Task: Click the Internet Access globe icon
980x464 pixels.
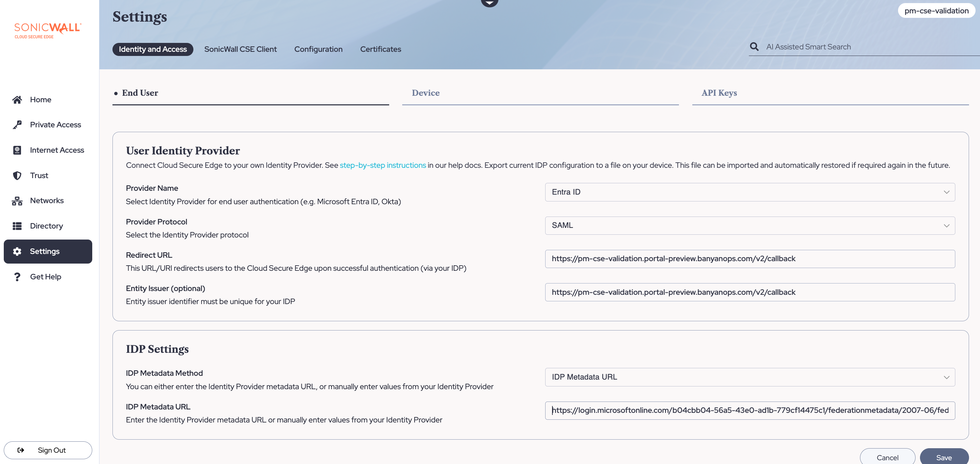Action: 17,150
